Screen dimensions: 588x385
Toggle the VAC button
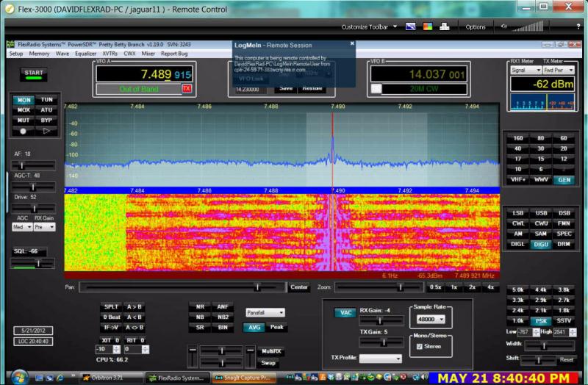[x=345, y=313]
